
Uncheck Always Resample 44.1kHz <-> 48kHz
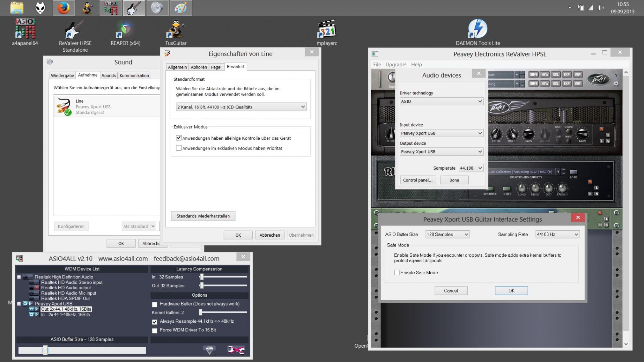(x=155, y=322)
